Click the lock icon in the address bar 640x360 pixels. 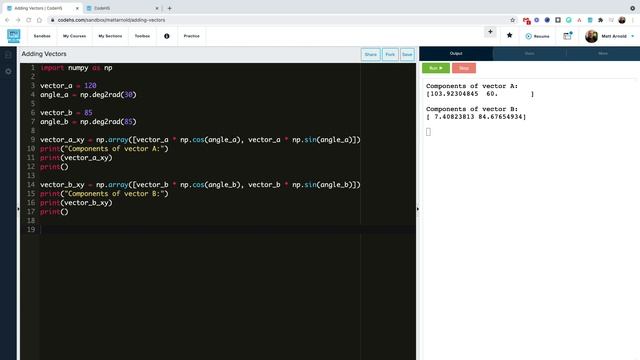point(52,20)
